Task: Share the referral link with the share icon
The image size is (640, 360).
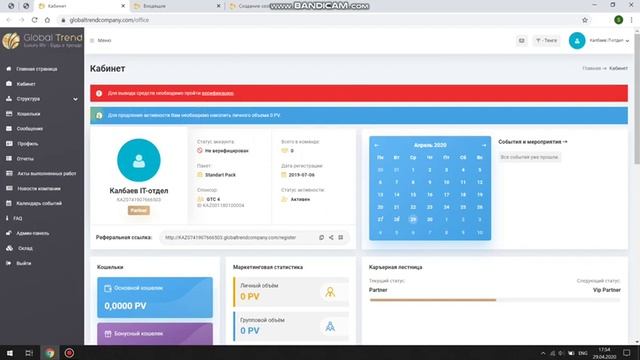Action: [331, 237]
